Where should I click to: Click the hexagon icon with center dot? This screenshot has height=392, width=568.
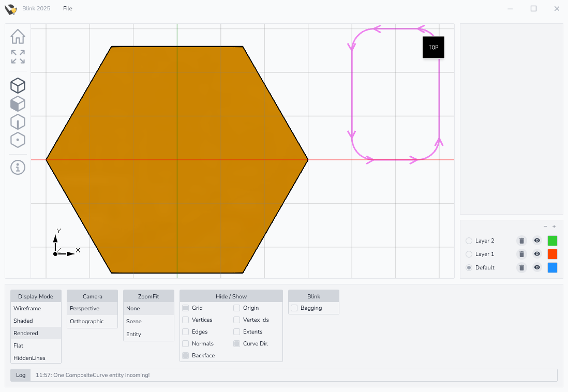point(18,140)
